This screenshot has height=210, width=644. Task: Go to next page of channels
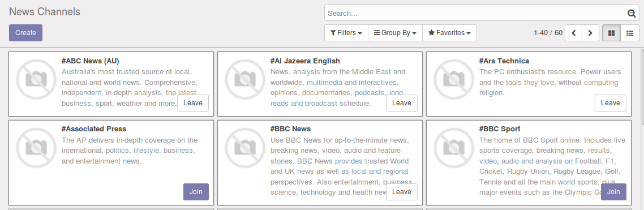[x=590, y=33]
